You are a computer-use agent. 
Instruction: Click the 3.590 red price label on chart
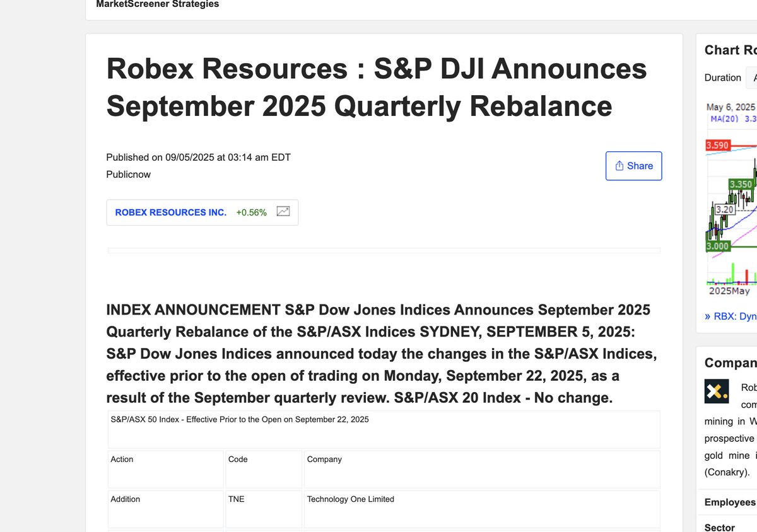(717, 146)
